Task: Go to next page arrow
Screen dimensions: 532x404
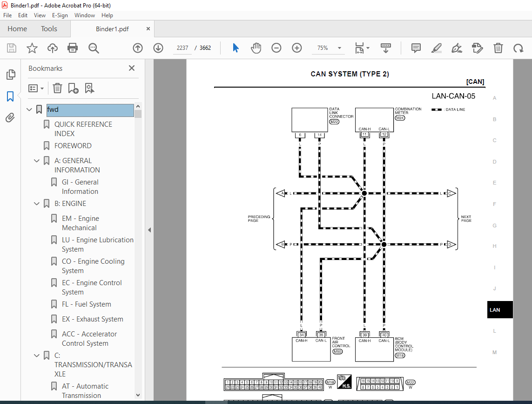Action: tap(158, 48)
